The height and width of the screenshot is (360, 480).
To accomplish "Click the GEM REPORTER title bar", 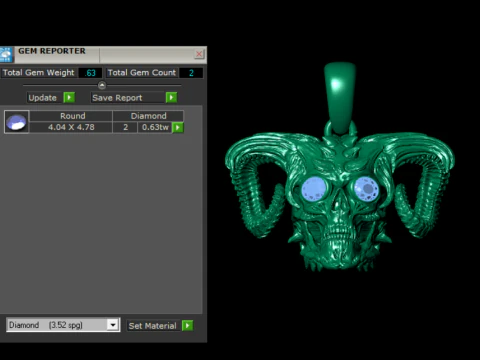I will (x=103, y=54).
